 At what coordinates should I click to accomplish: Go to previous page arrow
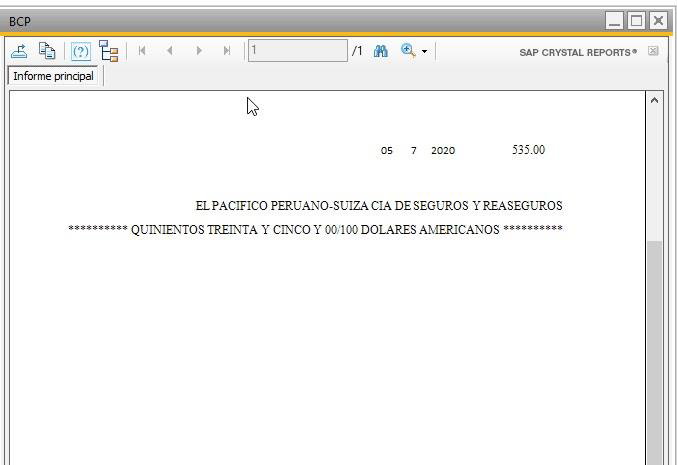click(170, 51)
